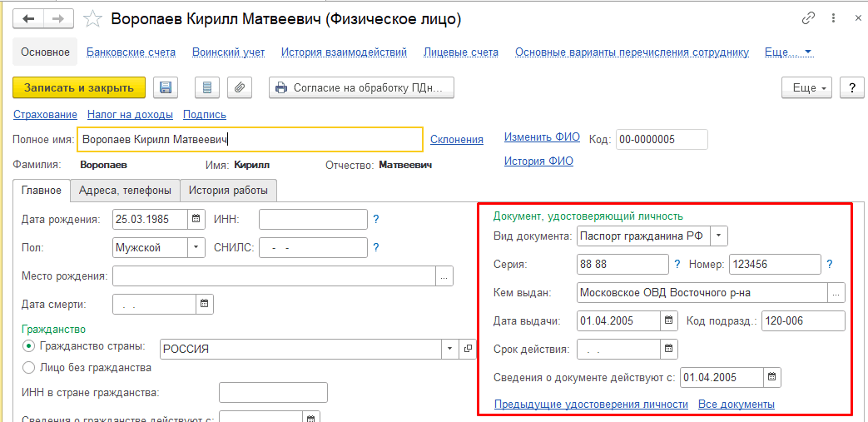This screenshot has height=422, width=868.
Task: Click the floppy disk save icon
Action: (x=166, y=87)
